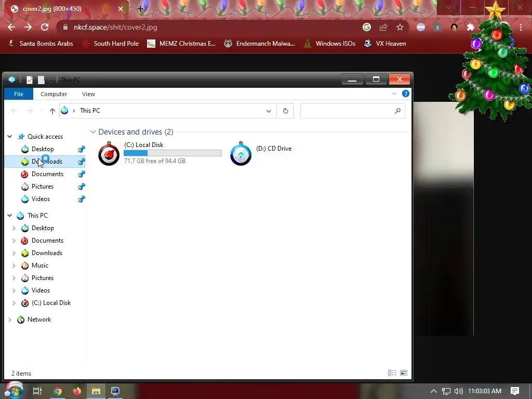Open Chrome extensions puzzle icon
Viewport: 532px width, 399px height.
(471, 27)
